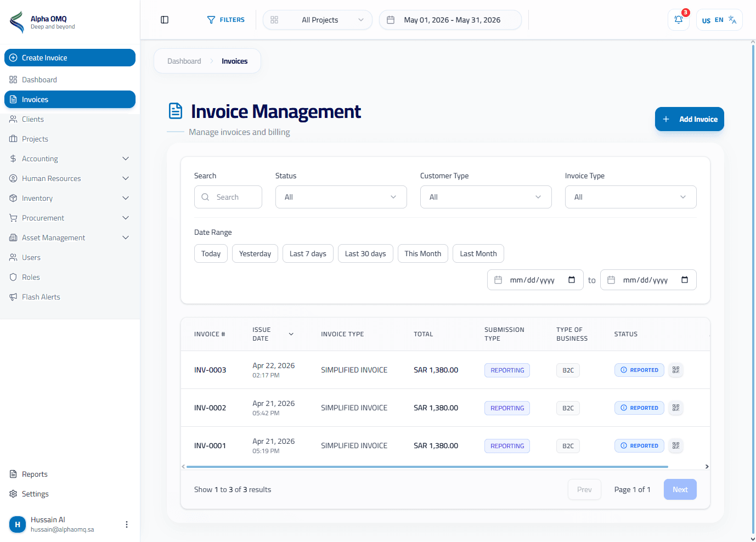The image size is (756, 542).
Task: Click the end date input field
Action: [x=648, y=280]
